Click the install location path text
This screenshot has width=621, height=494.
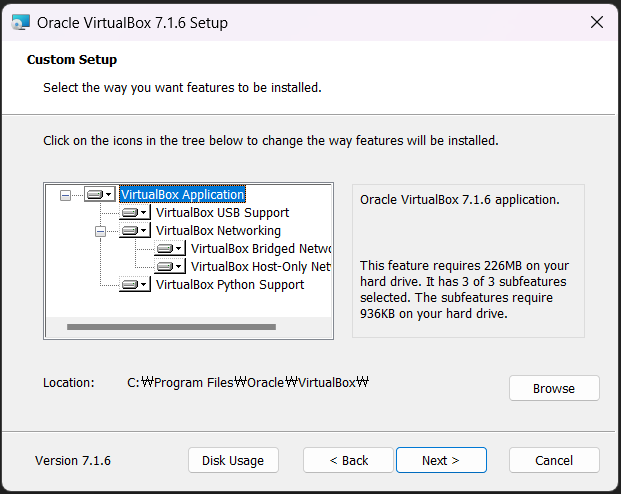[x=248, y=383]
